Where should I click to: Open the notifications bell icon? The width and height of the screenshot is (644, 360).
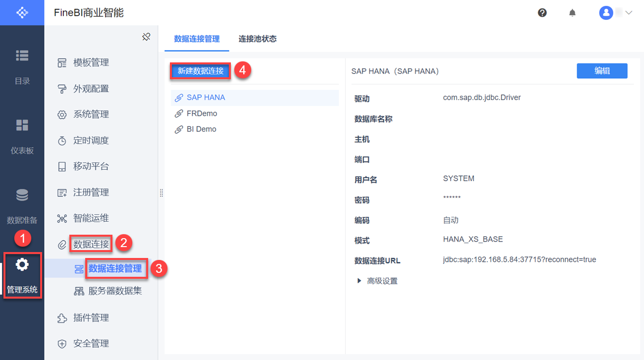[572, 13]
